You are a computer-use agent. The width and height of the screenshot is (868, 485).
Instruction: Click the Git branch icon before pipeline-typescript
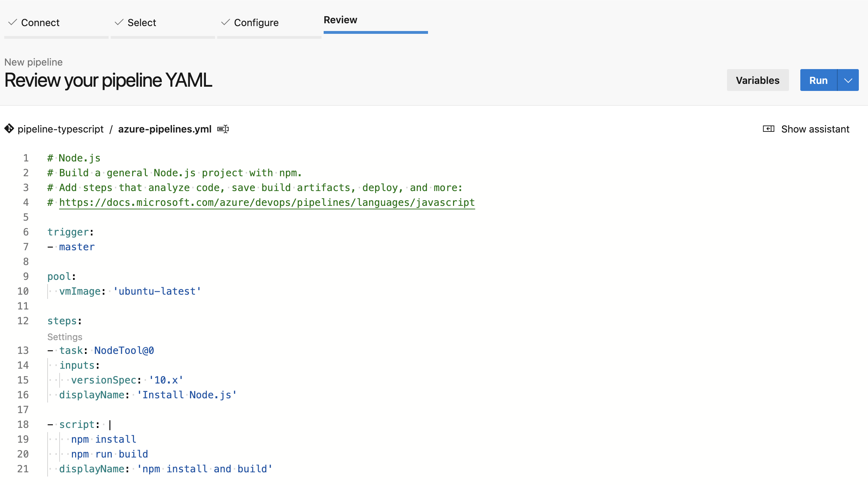(9, 129)
